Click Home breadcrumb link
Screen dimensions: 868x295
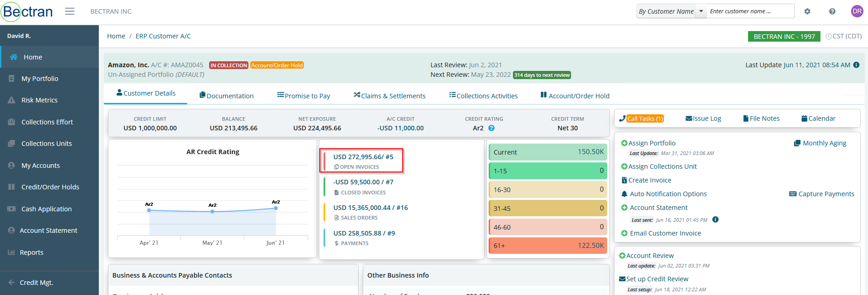[x=116, y=36]
